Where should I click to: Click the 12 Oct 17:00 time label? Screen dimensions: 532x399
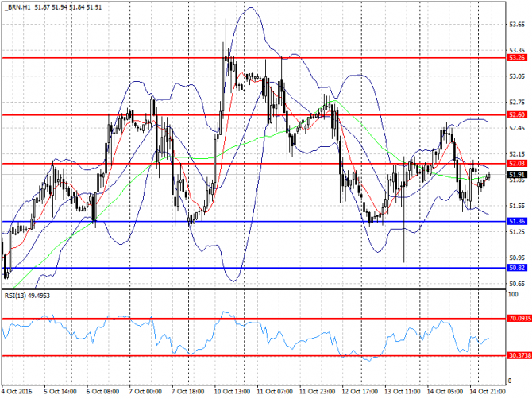point(360,392)
